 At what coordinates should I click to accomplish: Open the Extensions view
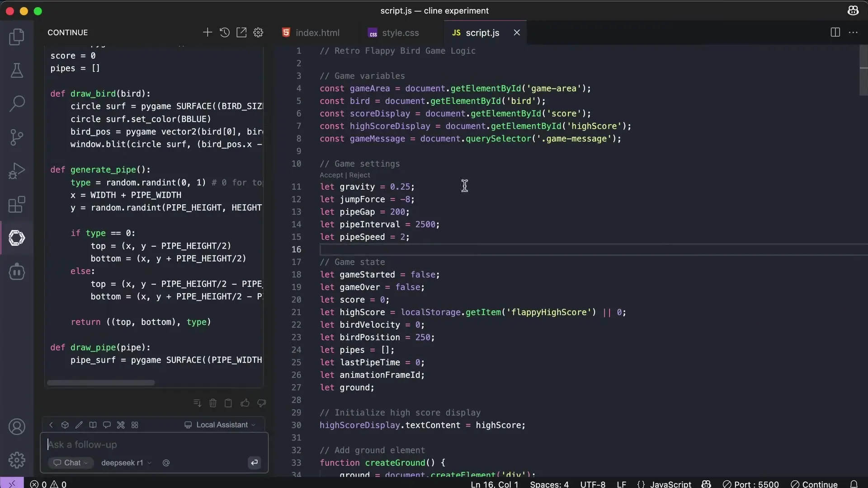(x=17, y=204)
